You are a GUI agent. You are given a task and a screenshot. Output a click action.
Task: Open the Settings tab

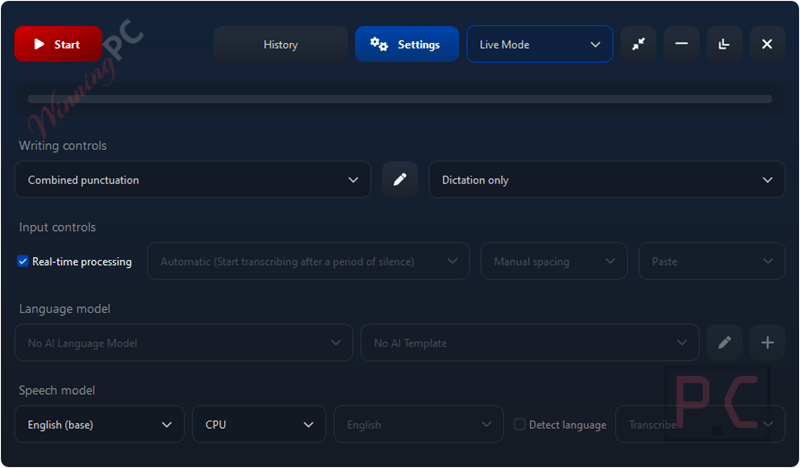[x=407, y=44]
